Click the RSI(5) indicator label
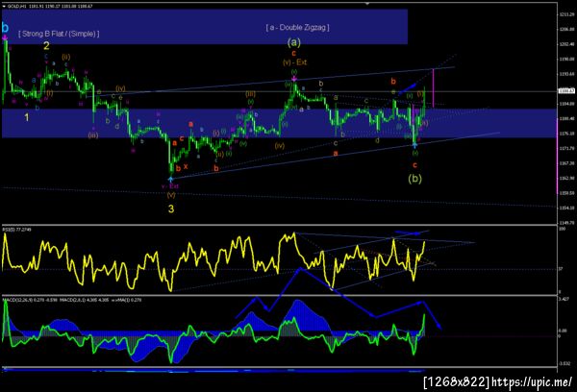The width and height of the screenshot is (577, 392). (17, 230)
